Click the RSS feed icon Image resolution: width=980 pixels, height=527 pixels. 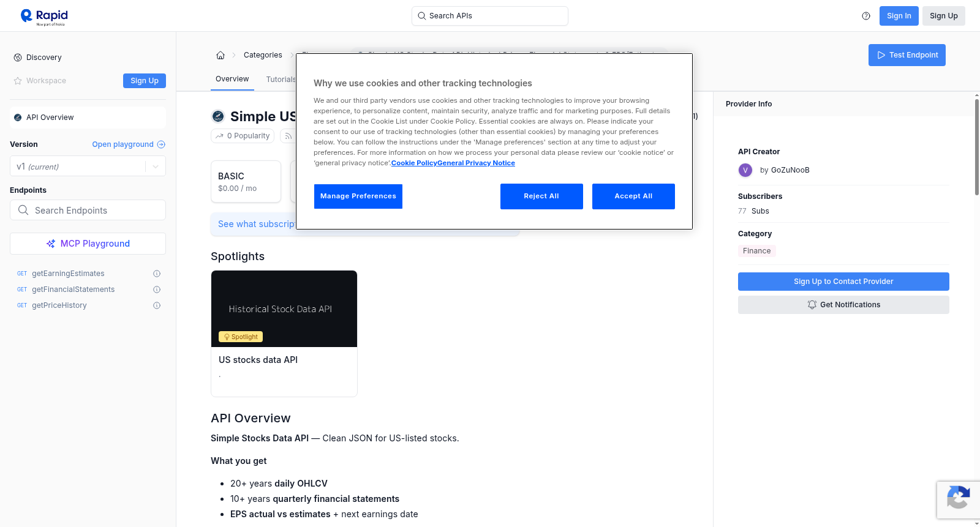[288, 136]
